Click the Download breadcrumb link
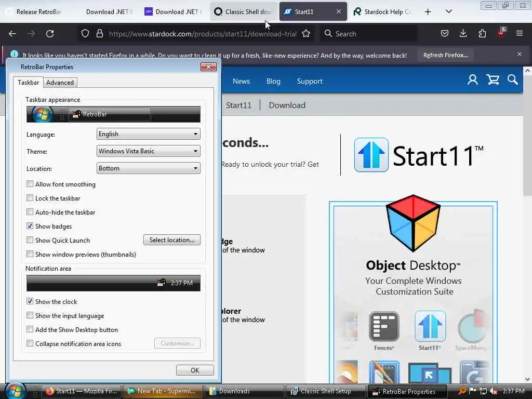This screenshot has width=532, height=399. (x=287, y=105)
